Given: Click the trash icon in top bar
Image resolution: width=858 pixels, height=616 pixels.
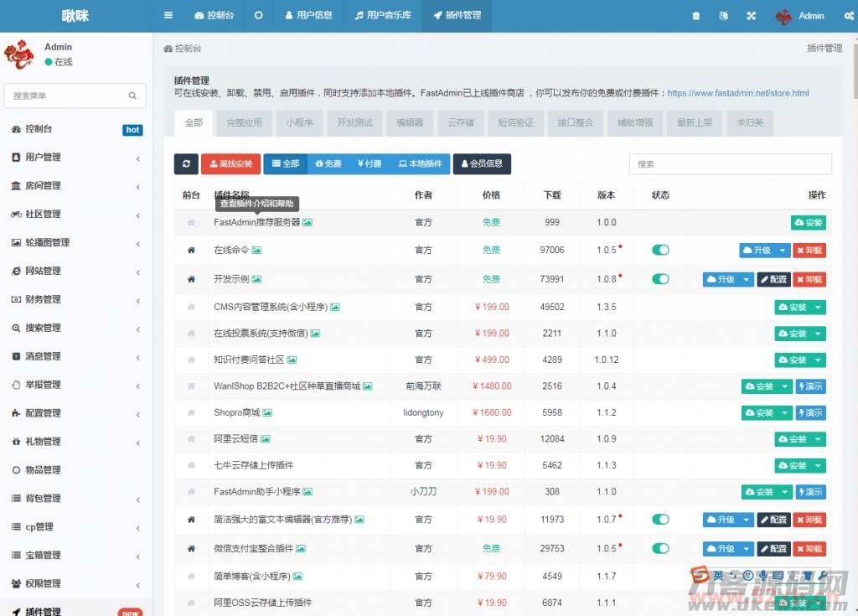Looking at the screenshot, I should 695,16.
